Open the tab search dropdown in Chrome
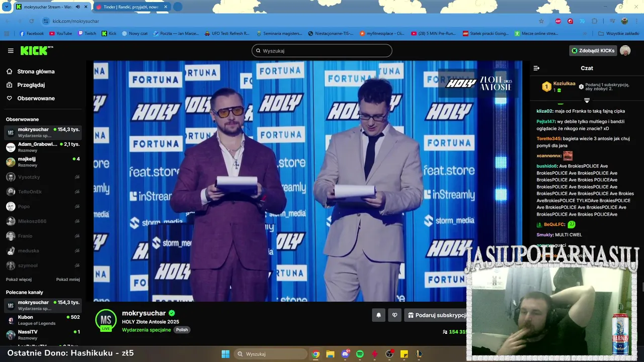The height and width of the screenshot is (362, 644). [6, 7]
